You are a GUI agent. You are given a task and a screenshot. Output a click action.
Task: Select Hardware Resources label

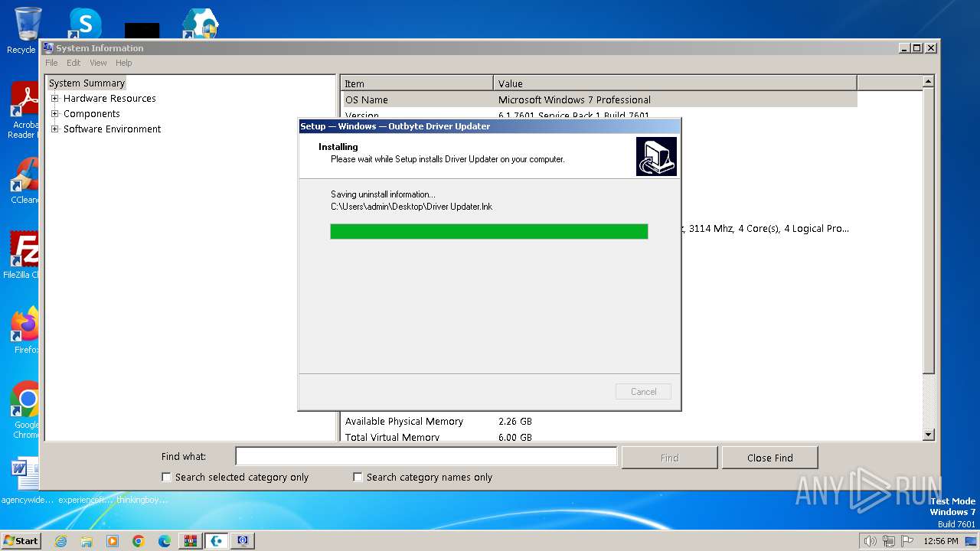pos(109,98)
